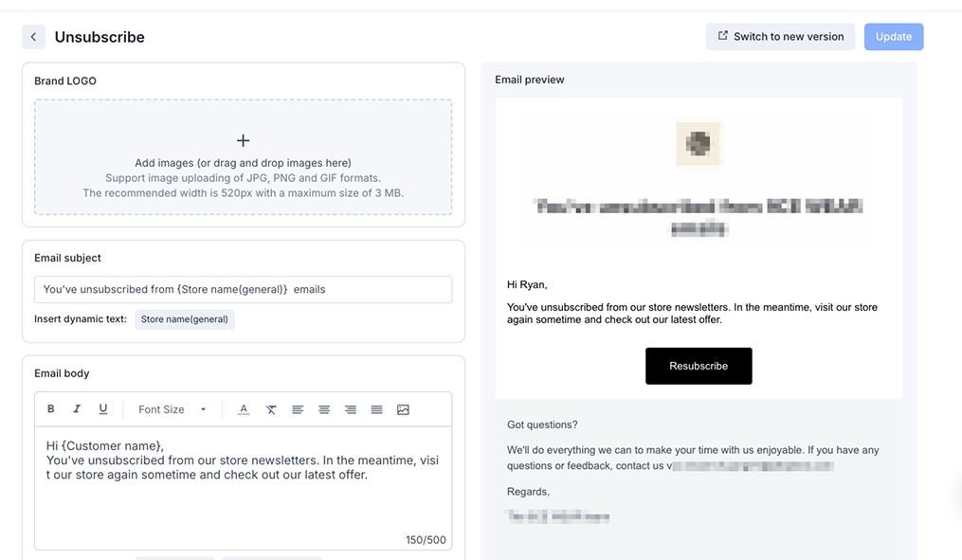
Task: Go back using the arrow beside Unsubscribe
Action: click(33, 37)
